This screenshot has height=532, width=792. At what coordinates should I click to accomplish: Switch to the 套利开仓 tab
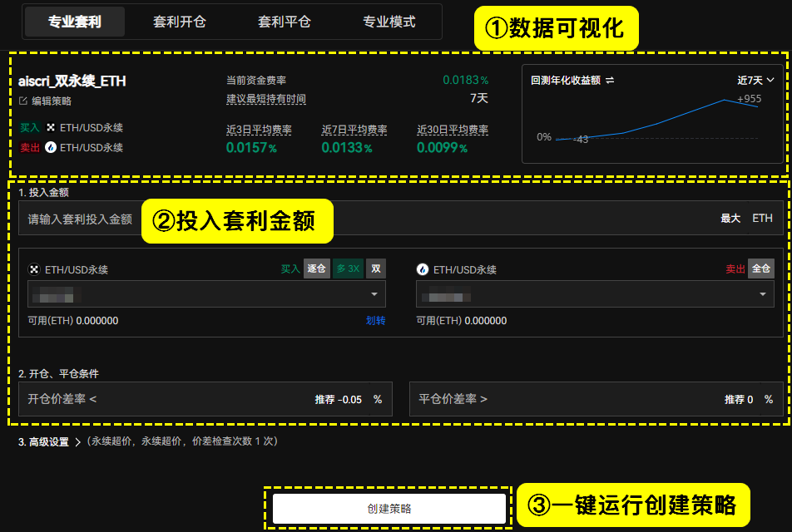(180, 22)
